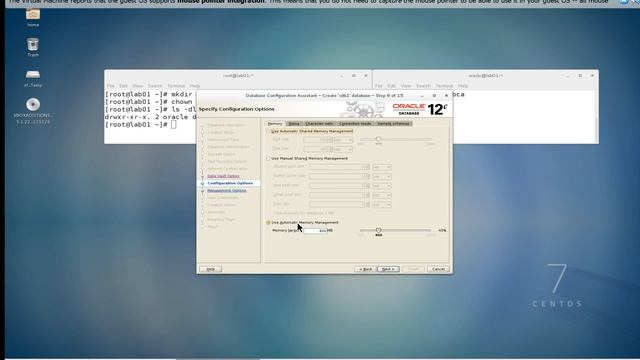Image resolution: width=640 pixels, height=360 pixels.
Task: Click the SGA size stepper arrows
Action: [x=331, y=140]
